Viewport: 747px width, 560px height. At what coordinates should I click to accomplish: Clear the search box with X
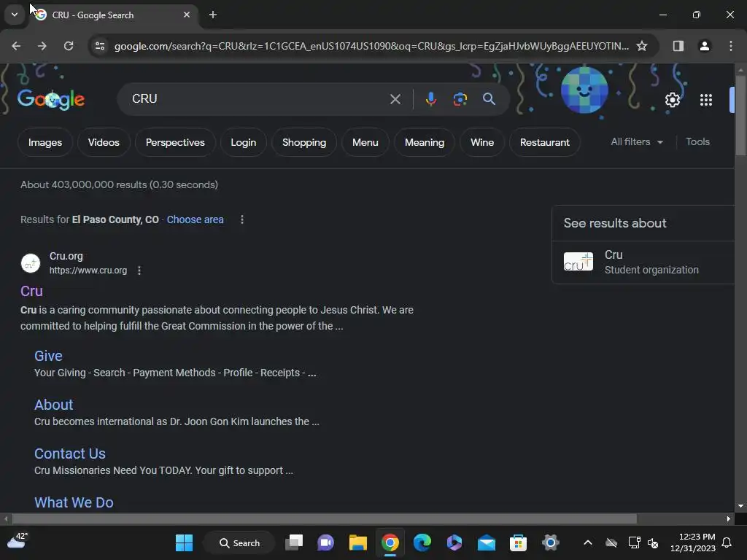[x=395, y=99]
